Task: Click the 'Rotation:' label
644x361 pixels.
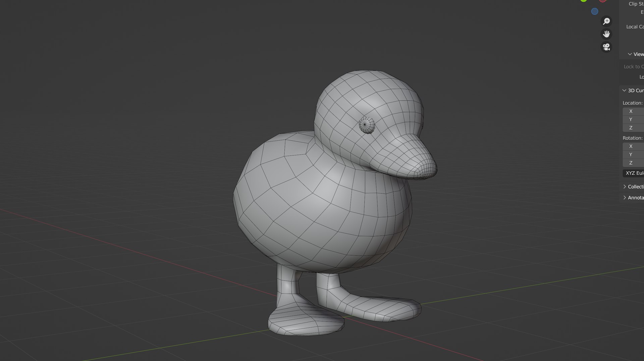Action: click(633, 138)
